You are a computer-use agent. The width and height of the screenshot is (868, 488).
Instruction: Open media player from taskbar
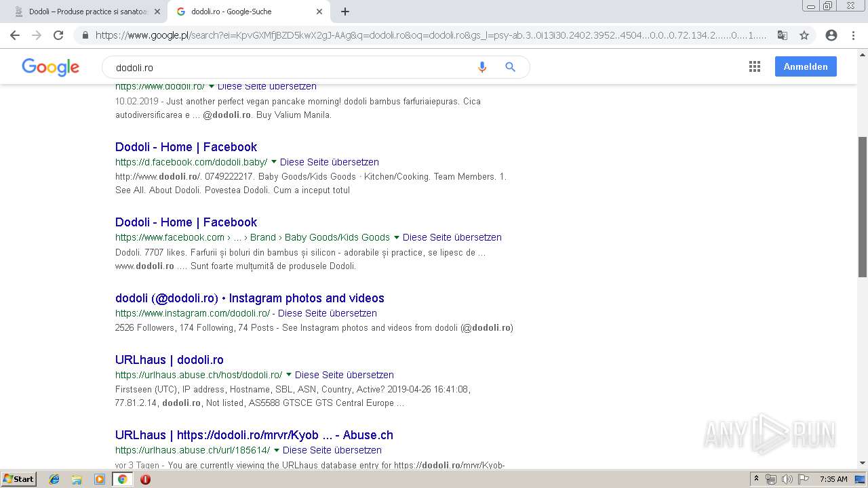pyautogui.click(x=100, y=479)
